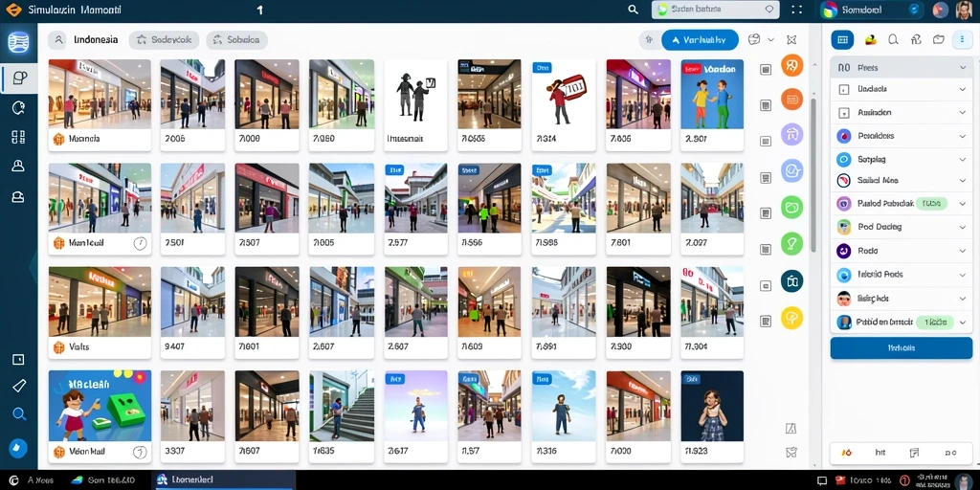Toggle the small up-arrow pill beside Varlushly
The image size is (980, 490).
[x=650, y=40]
